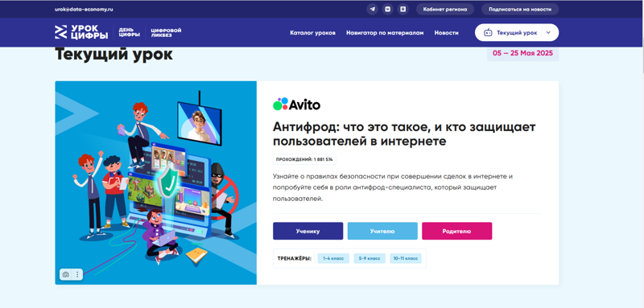Screen dimensions: 644x308
Task: Go to Цифровой ликбез section
Action: pos(166,32)
